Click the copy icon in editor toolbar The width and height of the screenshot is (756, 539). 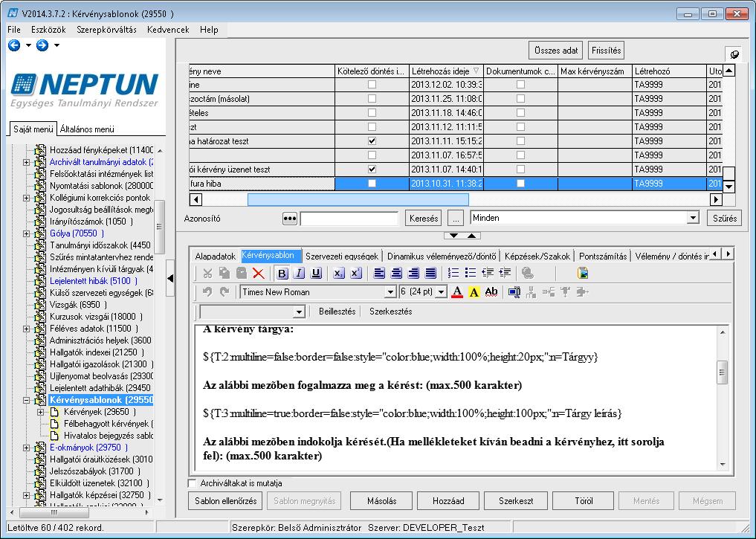tap(224, 274)
